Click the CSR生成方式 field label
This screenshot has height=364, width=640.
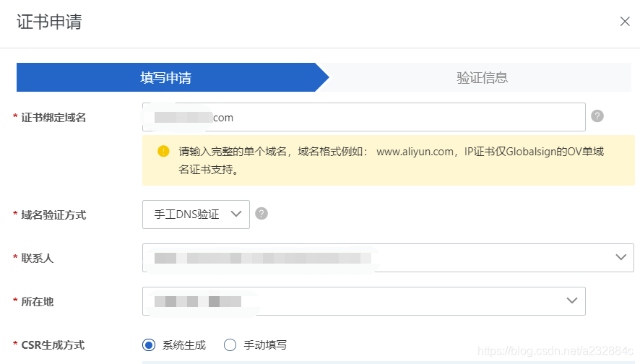coord(53,344)
